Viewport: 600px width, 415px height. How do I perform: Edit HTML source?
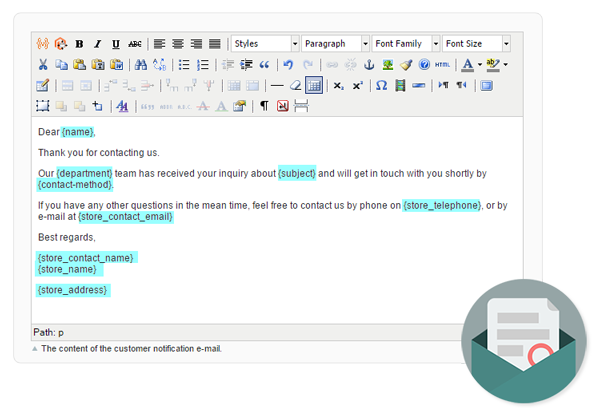click(442, 65)
